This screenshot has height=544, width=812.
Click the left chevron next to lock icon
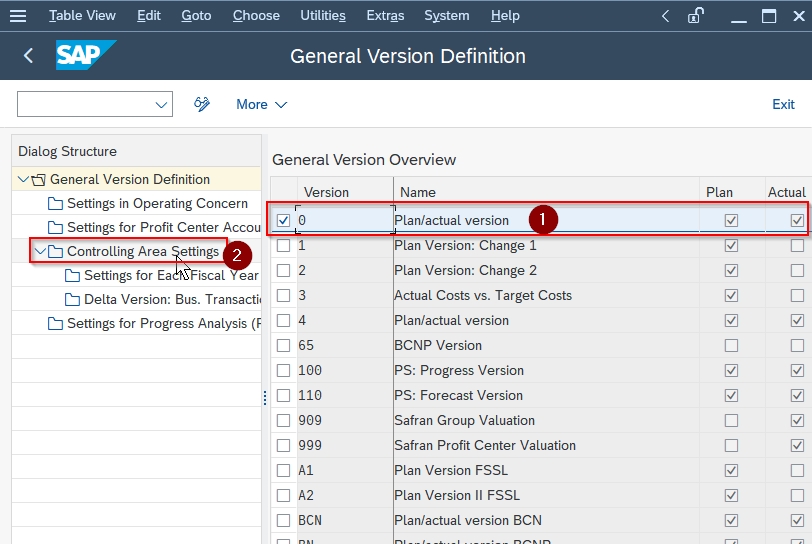(665, 16)
